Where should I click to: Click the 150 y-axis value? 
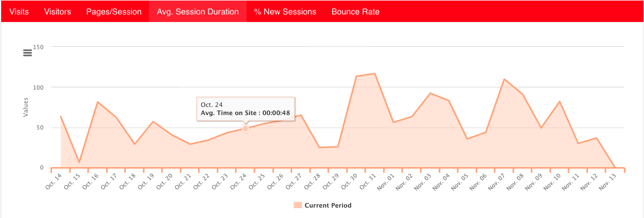point(39,47)
